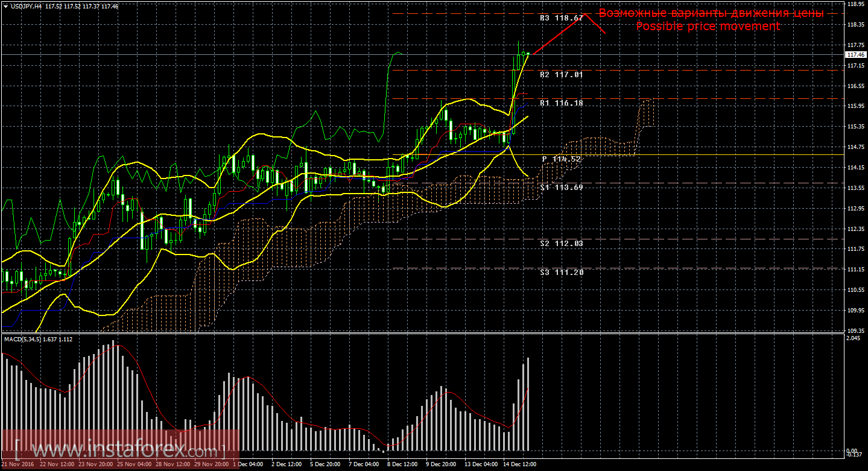
Task: Click the pivot label P 114.52
Action: (562, 159)
